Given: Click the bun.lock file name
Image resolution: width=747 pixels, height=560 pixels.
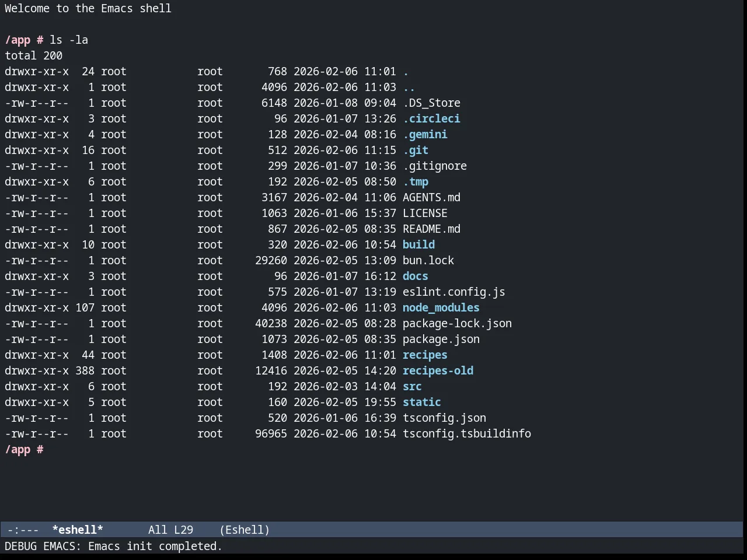Looking at the screenshot, I should coord(428,260).
